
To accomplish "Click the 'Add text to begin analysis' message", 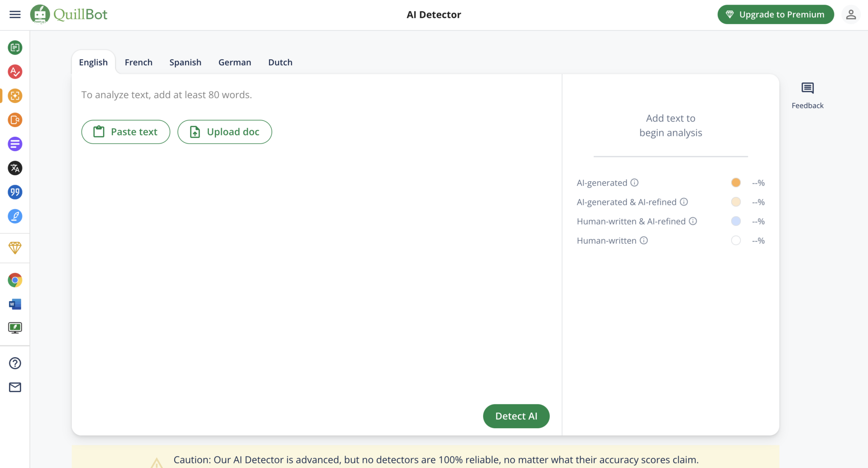I will tap(670, 125).
